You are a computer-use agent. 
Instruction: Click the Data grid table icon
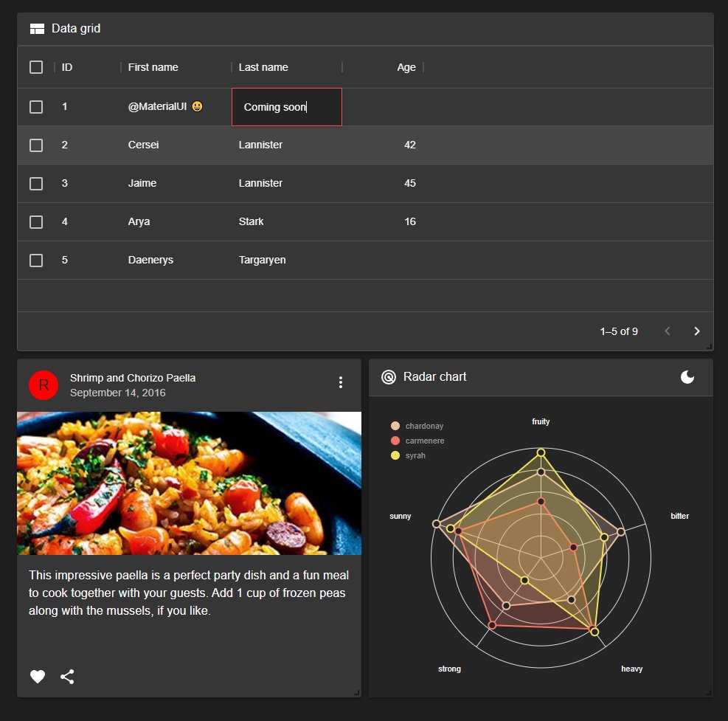[37, 29]
